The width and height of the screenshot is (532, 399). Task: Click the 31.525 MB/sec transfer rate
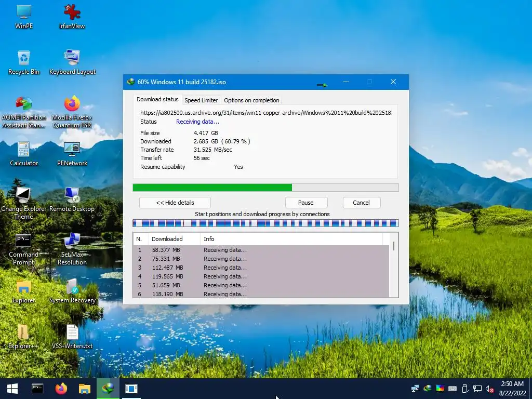(212, 150)
